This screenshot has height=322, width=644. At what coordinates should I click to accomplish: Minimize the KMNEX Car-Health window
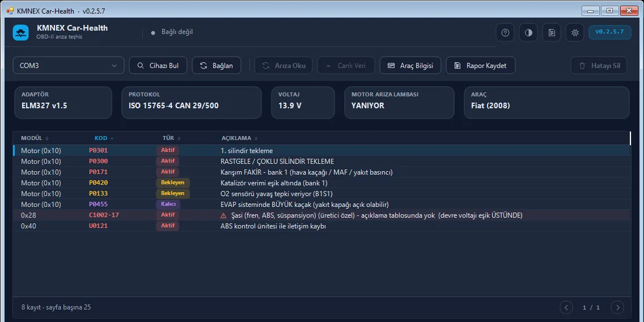click(591, 11)
